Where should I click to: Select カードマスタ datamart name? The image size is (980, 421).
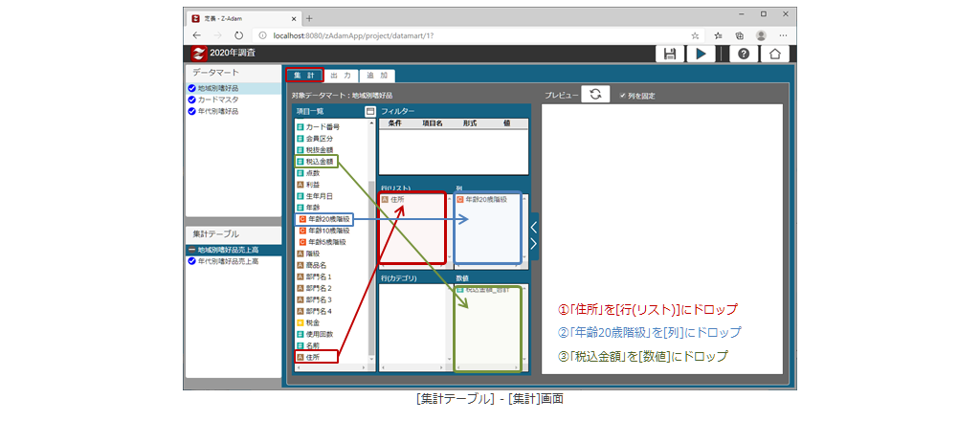pyautogui.click(x=218, y=100)
